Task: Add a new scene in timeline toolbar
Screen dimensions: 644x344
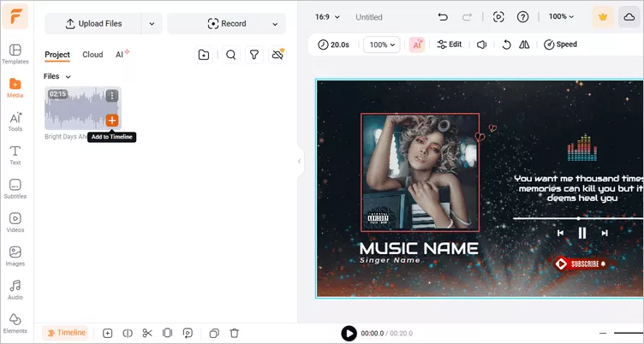Action: point(108,334)
